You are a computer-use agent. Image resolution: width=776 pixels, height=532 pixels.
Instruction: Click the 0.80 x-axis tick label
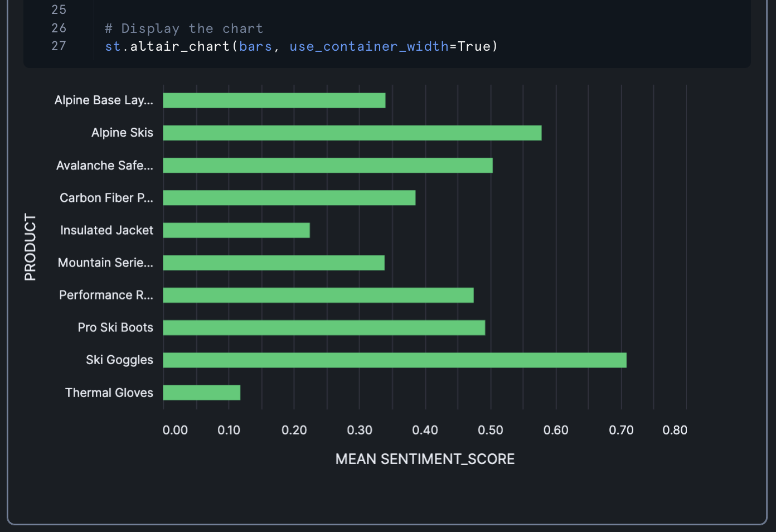[675, 430]
